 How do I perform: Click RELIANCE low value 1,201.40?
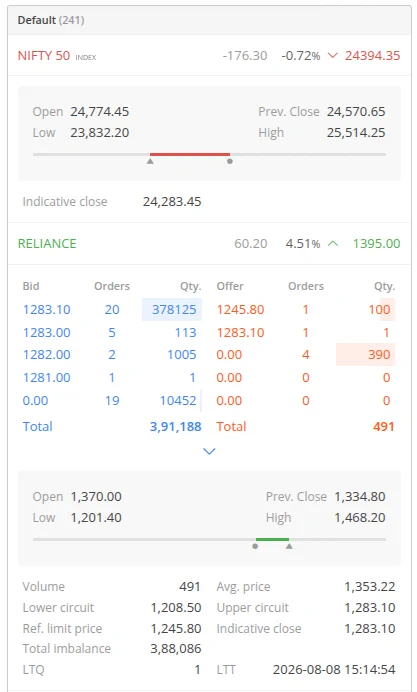(x=96, y=518)
